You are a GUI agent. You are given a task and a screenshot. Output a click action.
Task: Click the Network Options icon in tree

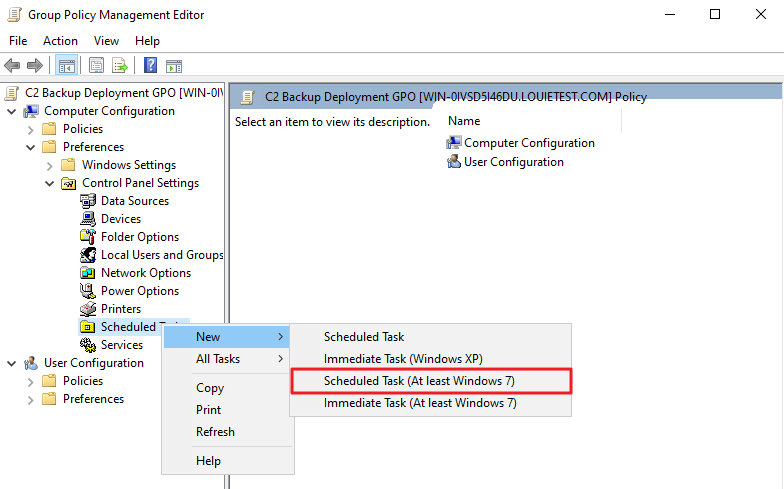pos(88,273)
